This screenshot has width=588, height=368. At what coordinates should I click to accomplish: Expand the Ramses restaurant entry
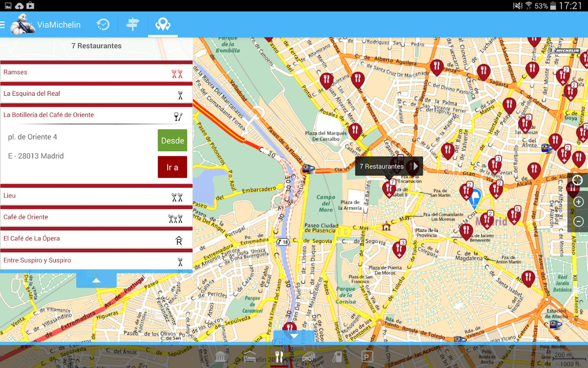point(96,72)
